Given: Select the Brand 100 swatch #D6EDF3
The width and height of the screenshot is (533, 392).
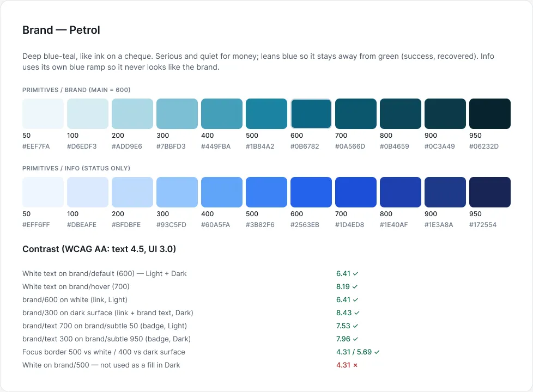Looking at the screenshot, I should [x=88, y=114].
